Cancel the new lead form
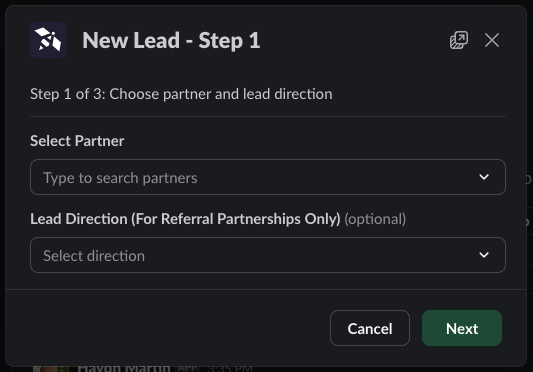533x372 pixels. (x=370, y=328)
